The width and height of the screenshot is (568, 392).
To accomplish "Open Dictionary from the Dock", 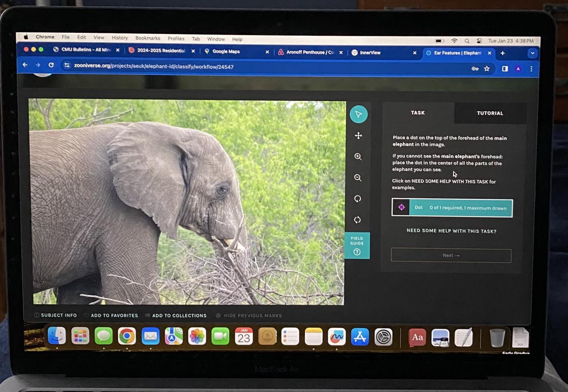I will point(417,337).
